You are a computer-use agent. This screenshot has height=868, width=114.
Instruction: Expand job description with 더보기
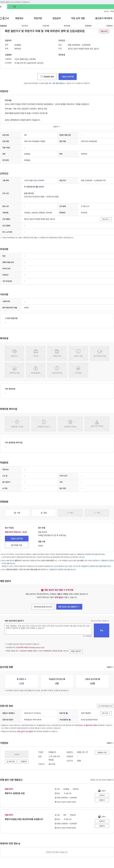point(57,127)
